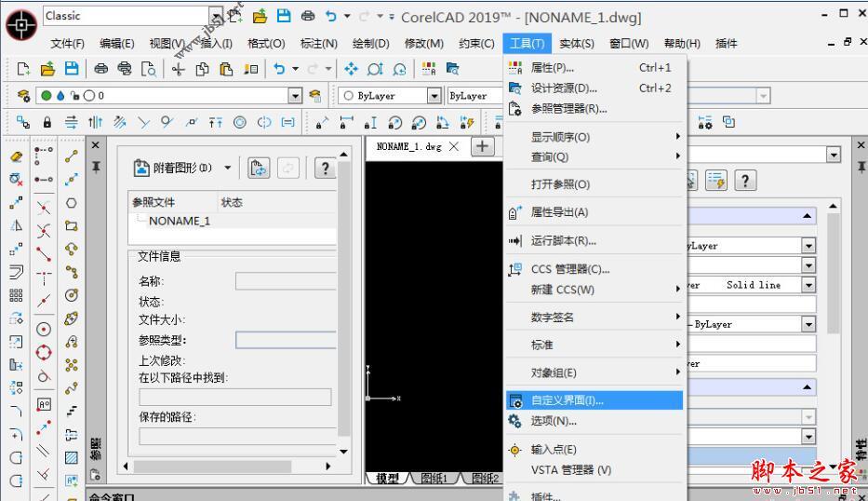Expand the layer selection dropdown showing 0

(x=295, y=96)
